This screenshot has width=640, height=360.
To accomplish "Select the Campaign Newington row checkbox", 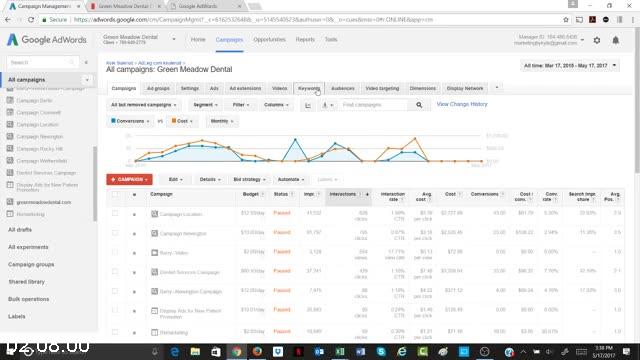I will point(115,233).
